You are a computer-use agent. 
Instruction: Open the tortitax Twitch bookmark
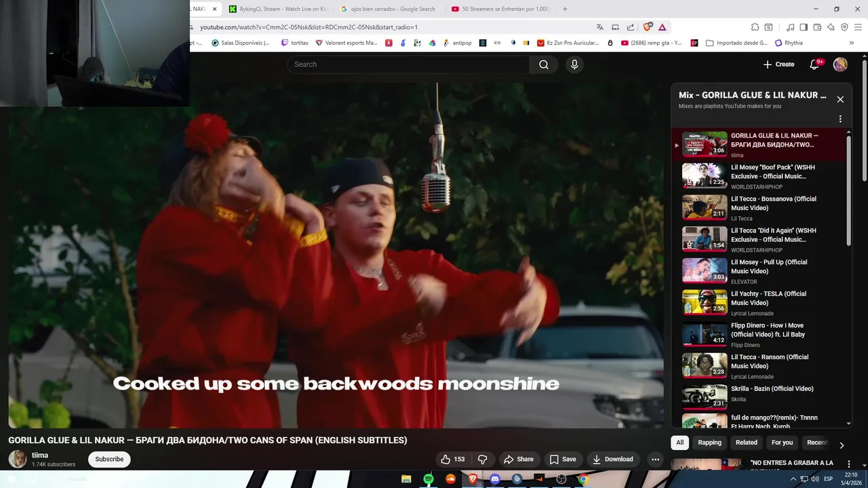point(295,43)
